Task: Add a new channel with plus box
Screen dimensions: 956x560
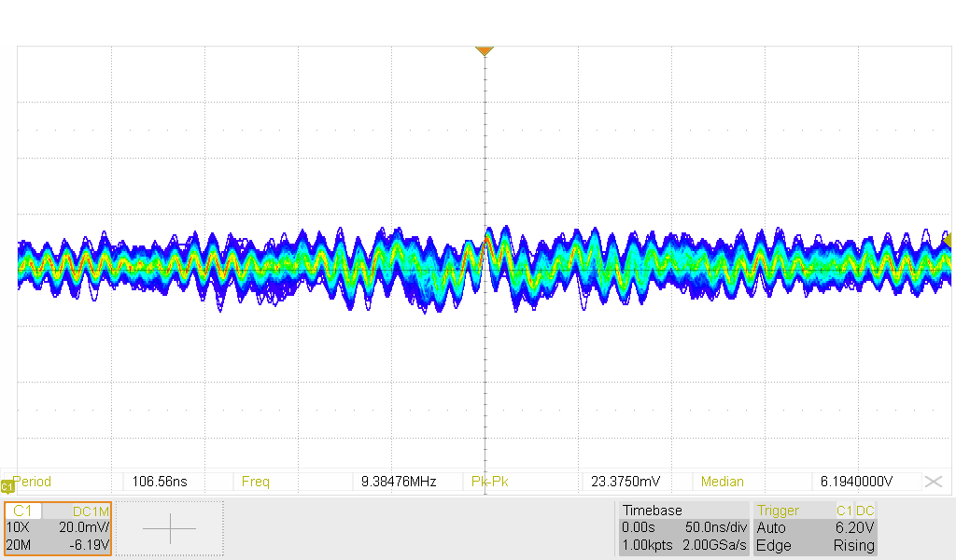Action: tap(169, 528)
